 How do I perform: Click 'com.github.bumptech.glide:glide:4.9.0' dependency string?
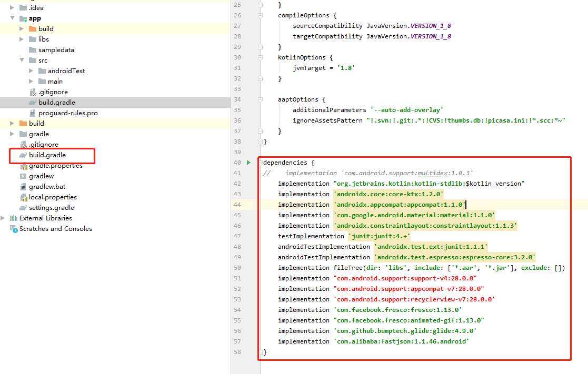pyautogui.click(x=405, y=331)
